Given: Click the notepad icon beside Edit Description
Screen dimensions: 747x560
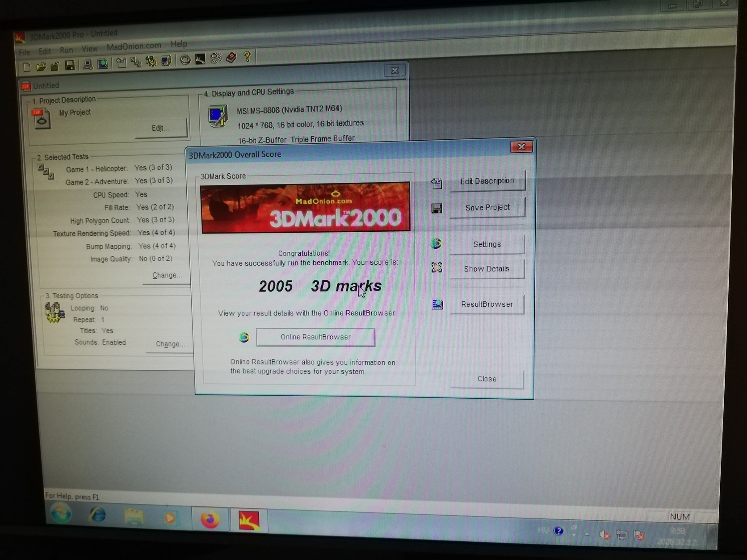Looking at the screenshot, I should point(436,183).
